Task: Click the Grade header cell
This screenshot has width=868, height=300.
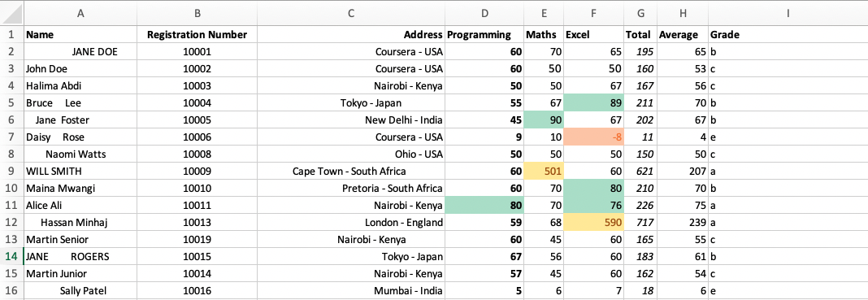Action: coord(788,34)
